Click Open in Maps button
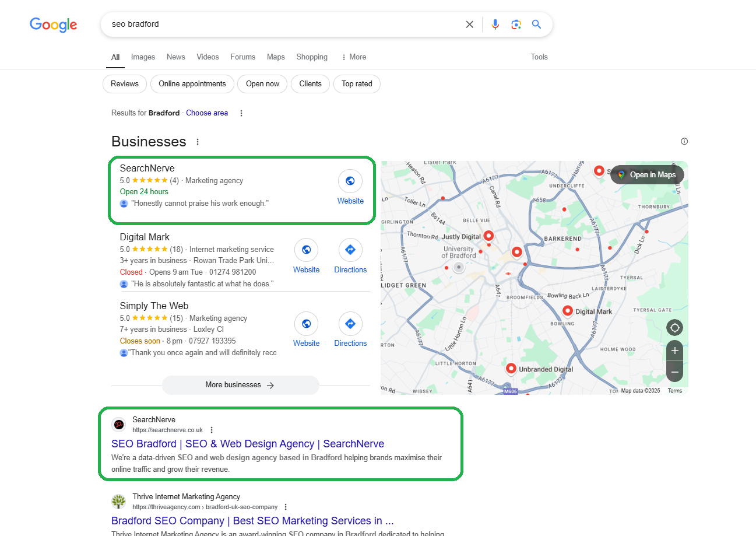The image size is (756, 536). (647, 174)
